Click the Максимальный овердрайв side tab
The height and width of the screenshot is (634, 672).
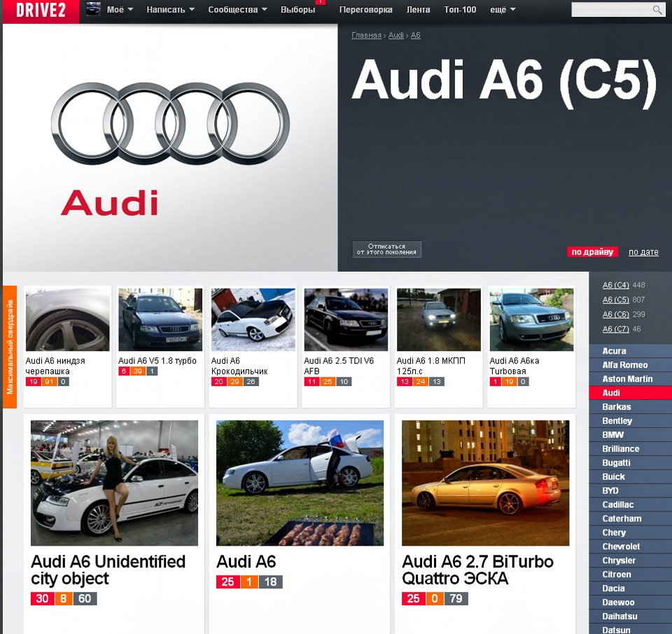click(9, 347)
